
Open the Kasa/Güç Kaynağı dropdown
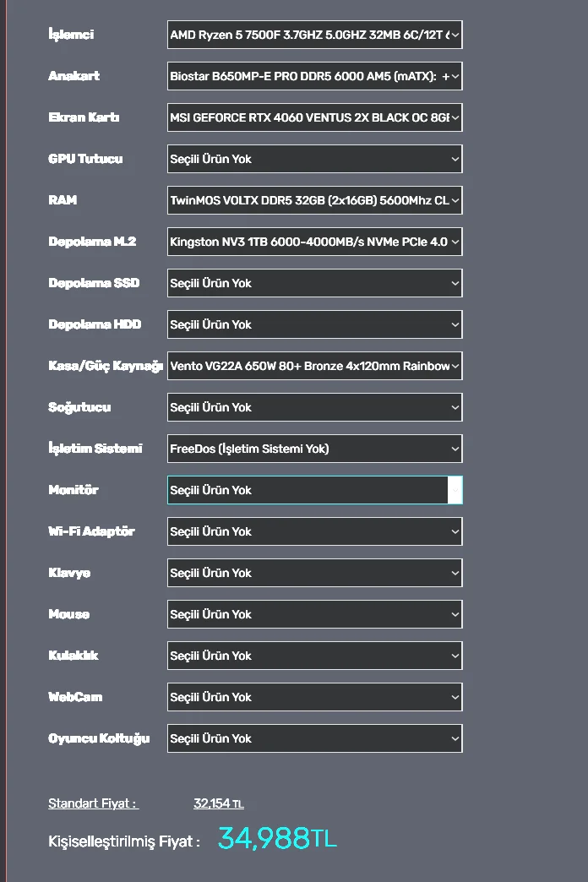[314, 366]
